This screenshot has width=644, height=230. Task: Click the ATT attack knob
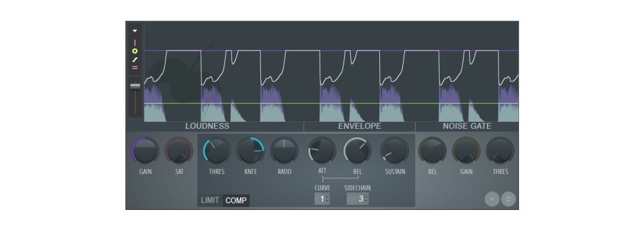coord(322,151)
